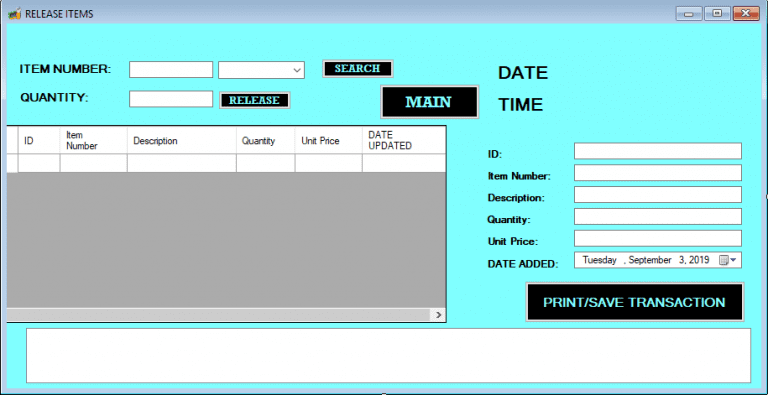Click the horizontal scrollbar track under the grid
768x395 pixels.
point(219,315)
